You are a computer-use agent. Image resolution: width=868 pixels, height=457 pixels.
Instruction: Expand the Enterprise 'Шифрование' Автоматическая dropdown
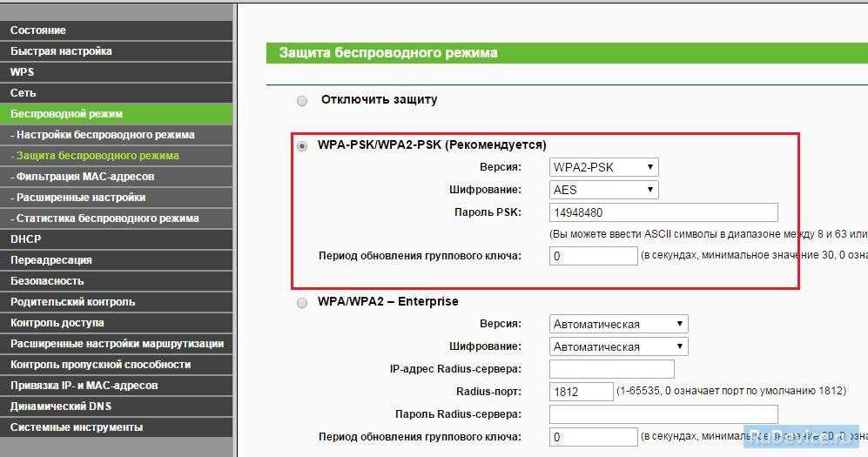(x=618, y=346)
